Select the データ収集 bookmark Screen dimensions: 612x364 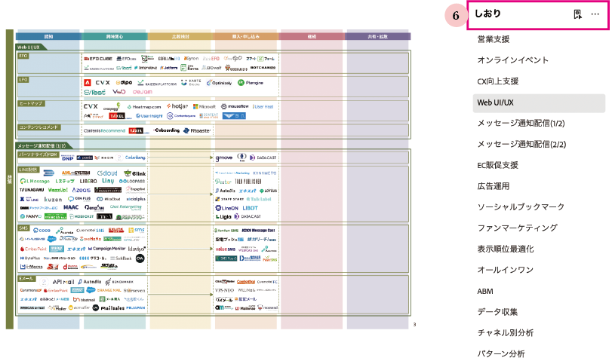[x=497, y=312]
